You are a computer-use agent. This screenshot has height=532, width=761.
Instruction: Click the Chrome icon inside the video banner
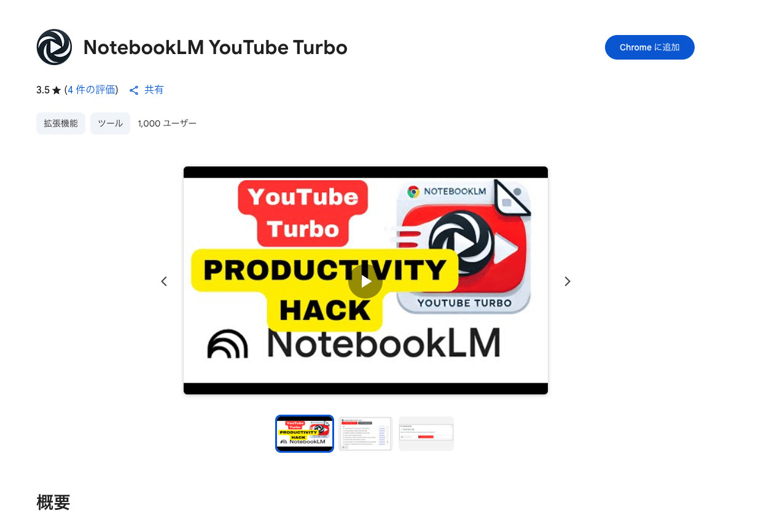[413, 192]
